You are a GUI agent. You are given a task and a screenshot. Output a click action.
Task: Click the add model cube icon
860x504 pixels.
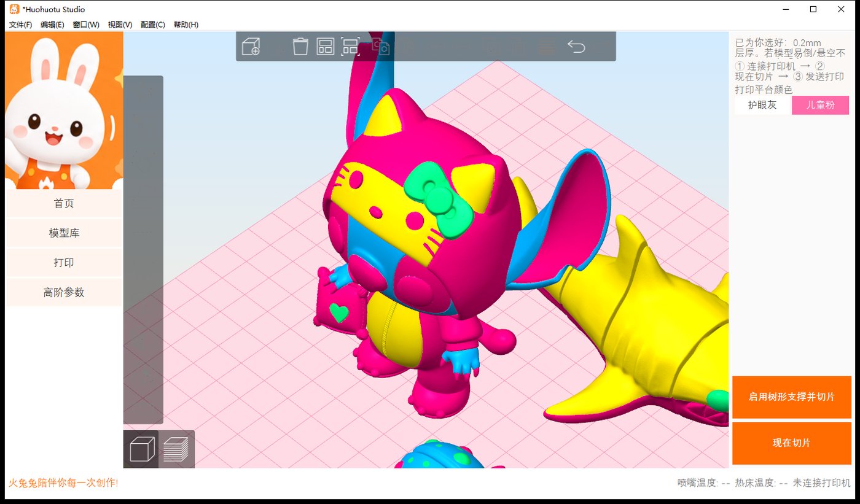(x=251, y=47)
